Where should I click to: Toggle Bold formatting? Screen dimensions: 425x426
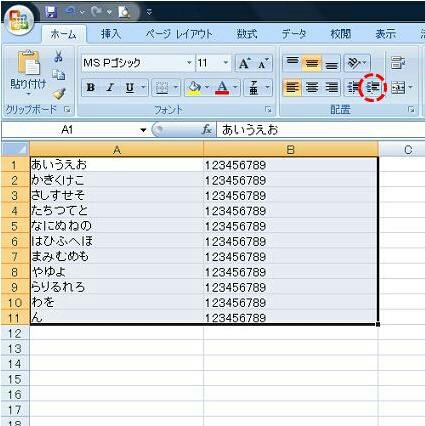click(x=90, y=88)
